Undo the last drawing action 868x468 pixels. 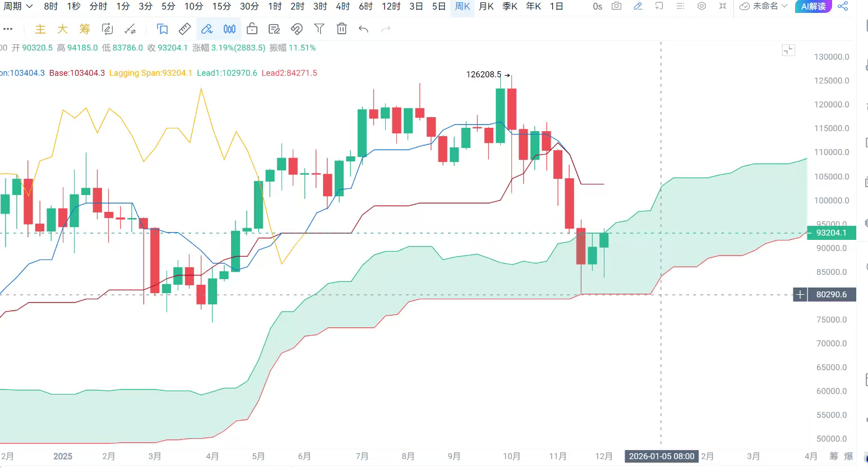tap(363, 29)
